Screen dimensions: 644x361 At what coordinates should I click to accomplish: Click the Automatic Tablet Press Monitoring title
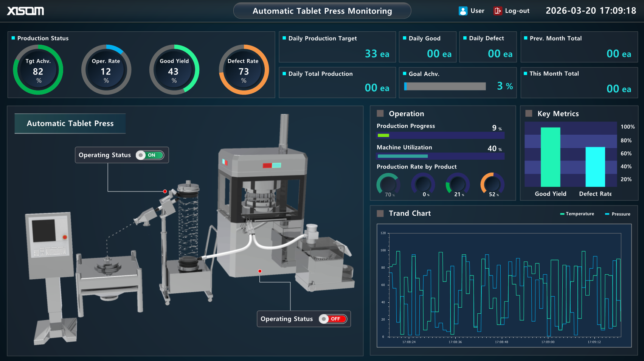[322, 11]
